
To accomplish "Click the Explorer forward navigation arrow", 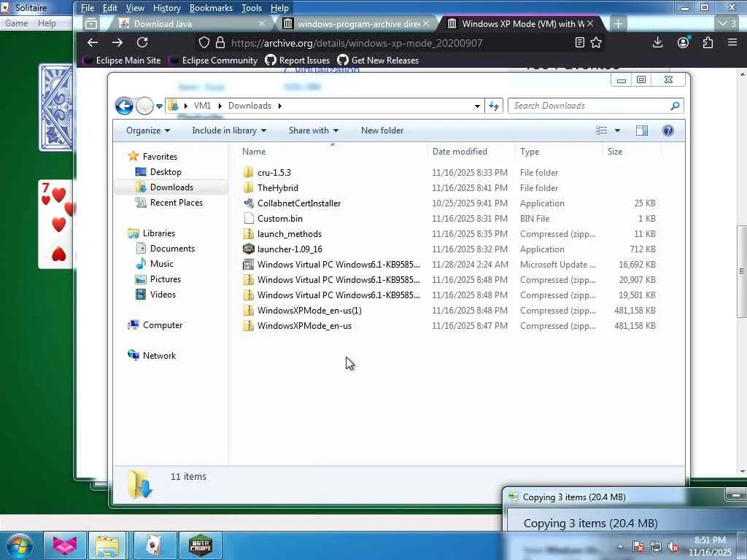I will coord(144,106).
